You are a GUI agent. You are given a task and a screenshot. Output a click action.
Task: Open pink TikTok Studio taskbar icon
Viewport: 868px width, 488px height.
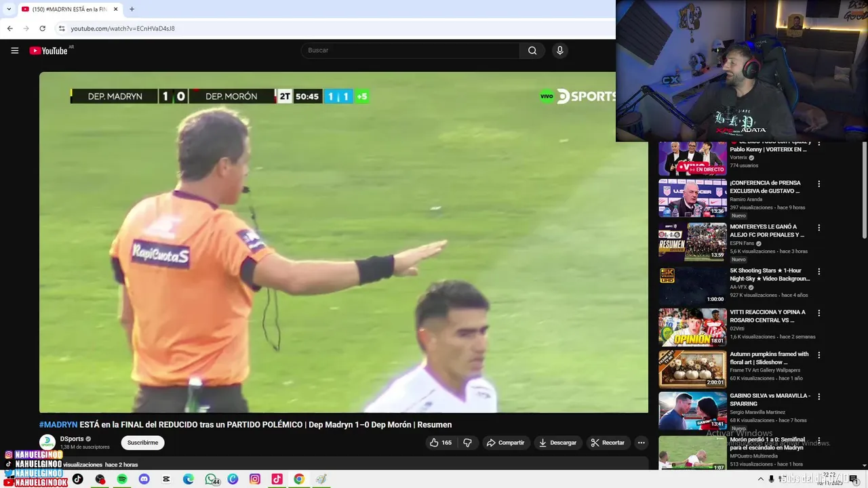click(x=277, y=479)
